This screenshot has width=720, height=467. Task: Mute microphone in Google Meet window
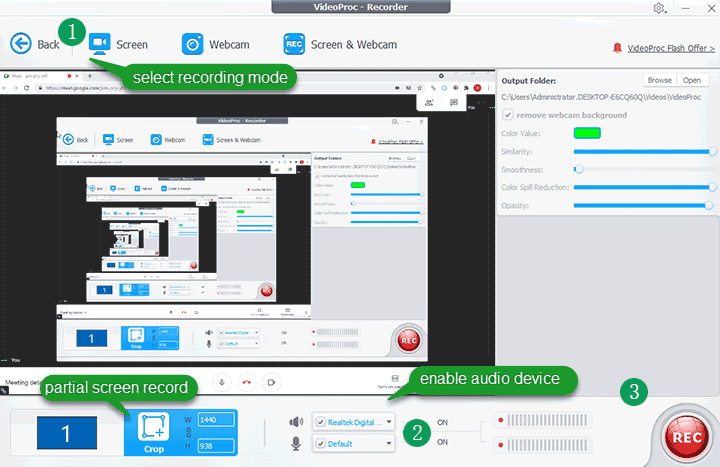(x=222, y=383)
